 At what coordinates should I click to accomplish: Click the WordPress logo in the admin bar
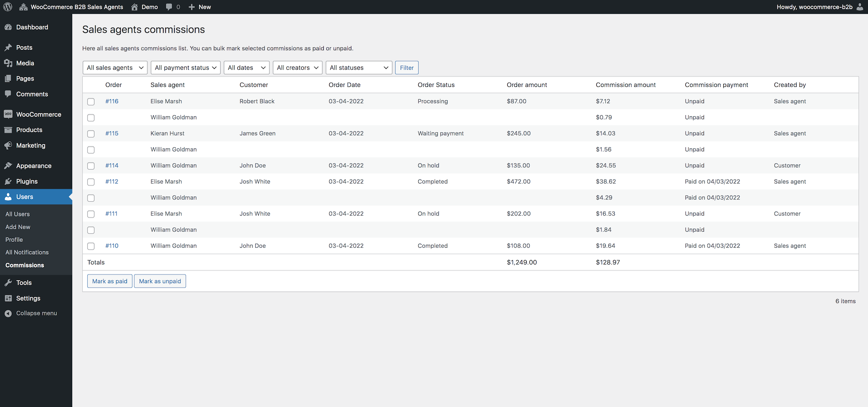(8, 7)
